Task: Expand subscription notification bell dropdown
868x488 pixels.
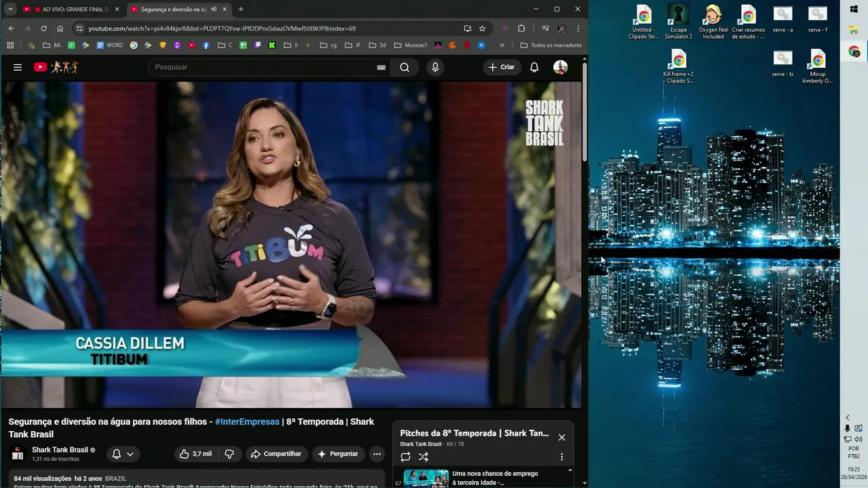Action: (123, 454)
